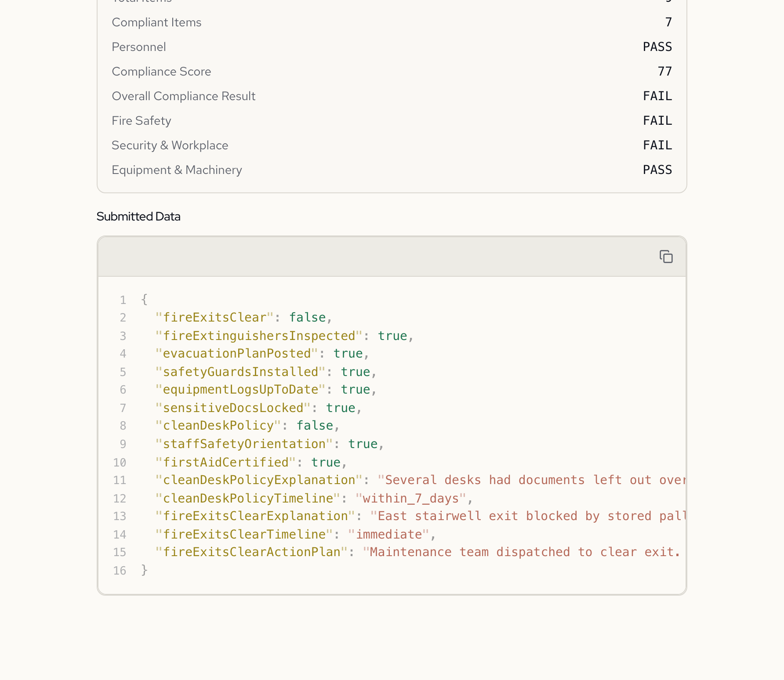Click the Security & Workplace label

pos(170,145)
